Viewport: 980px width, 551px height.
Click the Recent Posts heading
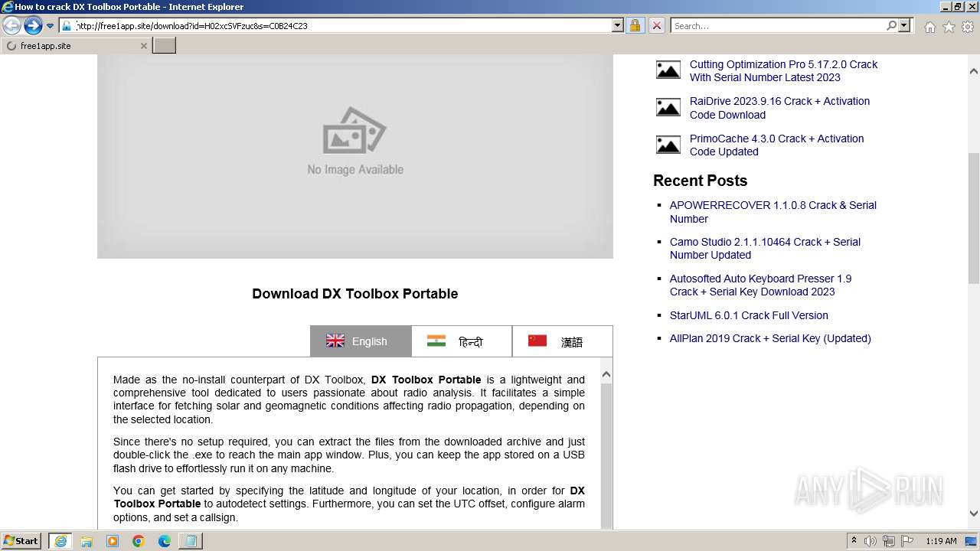(x=700, y=181)
